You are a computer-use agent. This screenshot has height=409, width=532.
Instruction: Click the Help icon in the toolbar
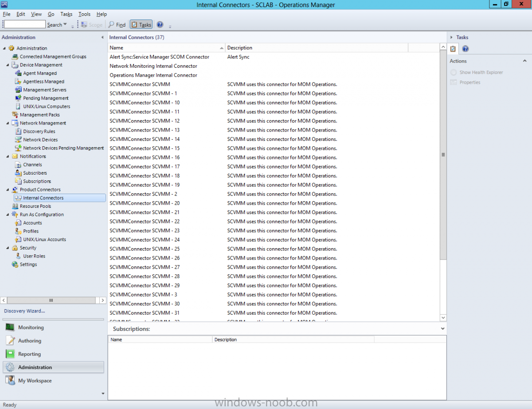(x=160, y=25)
